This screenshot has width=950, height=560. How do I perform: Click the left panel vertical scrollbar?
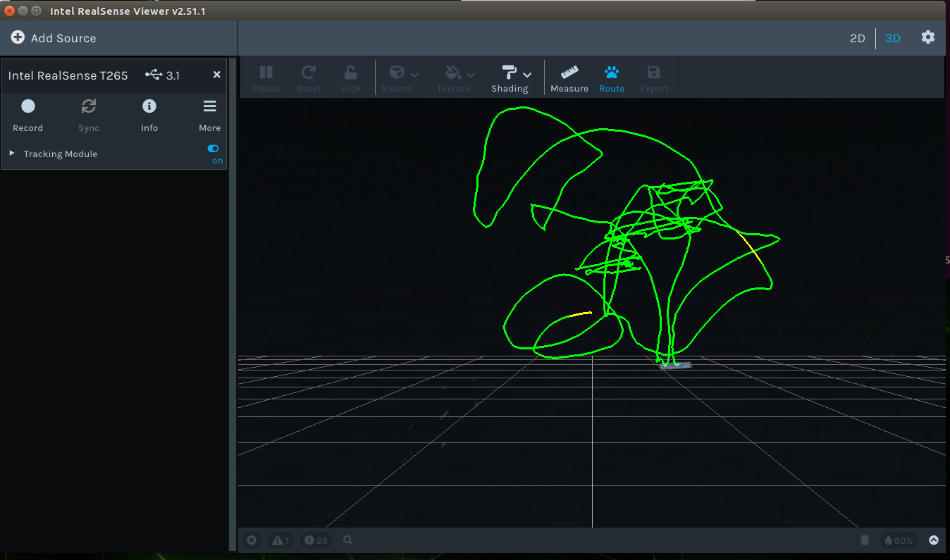(x=233, y=304)
